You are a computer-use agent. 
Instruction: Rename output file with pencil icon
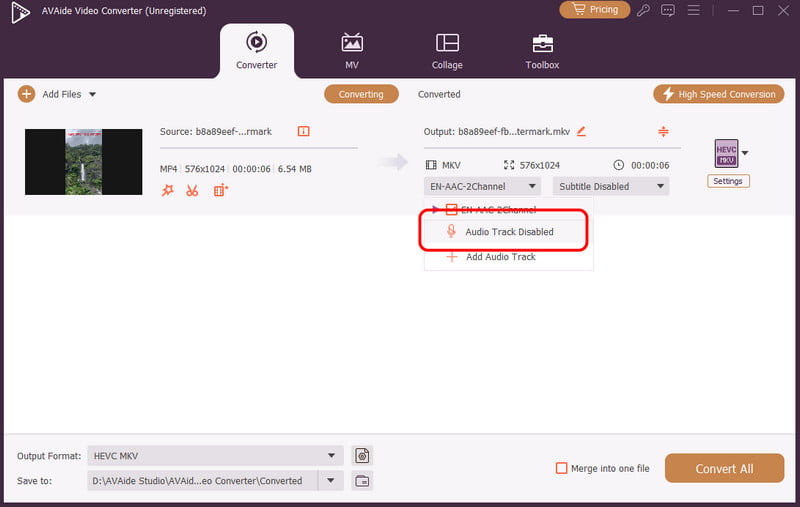[581, 131]
